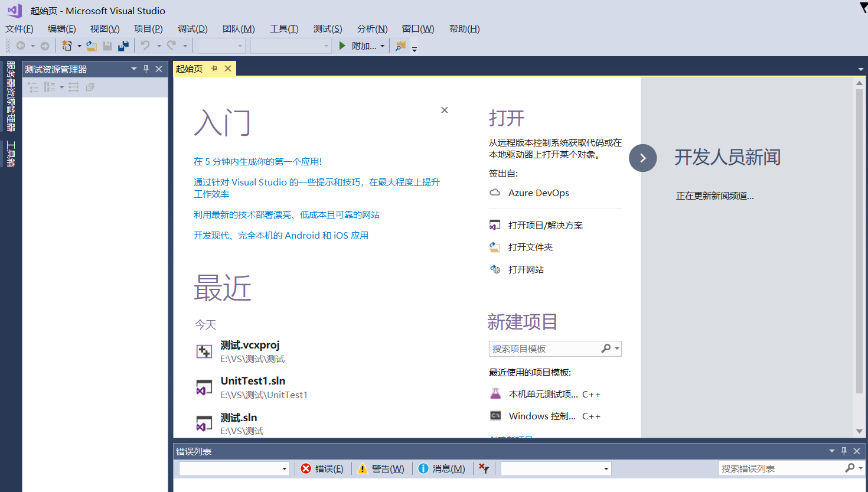Click the 打开网站 globe icon
868x492 pixels.
click(x=495, y=269)
